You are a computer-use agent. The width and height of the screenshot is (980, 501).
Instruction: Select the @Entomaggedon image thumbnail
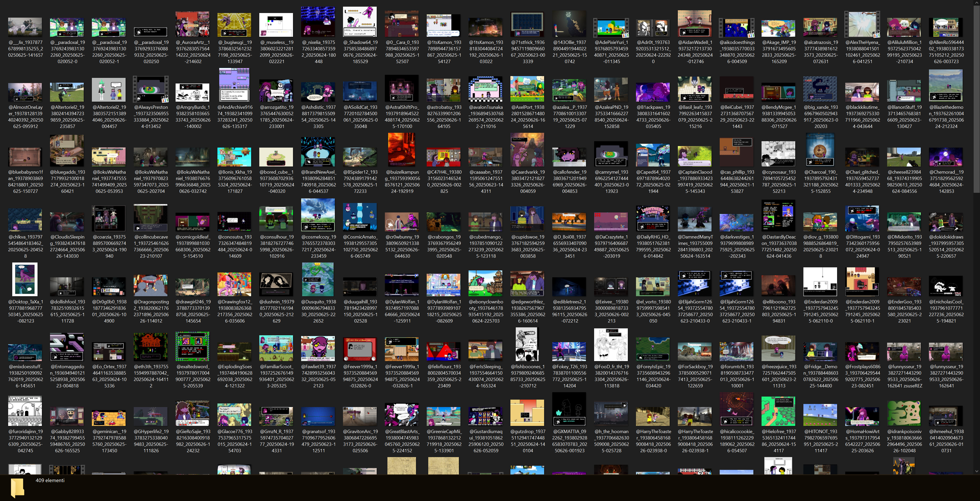[67, 347]
